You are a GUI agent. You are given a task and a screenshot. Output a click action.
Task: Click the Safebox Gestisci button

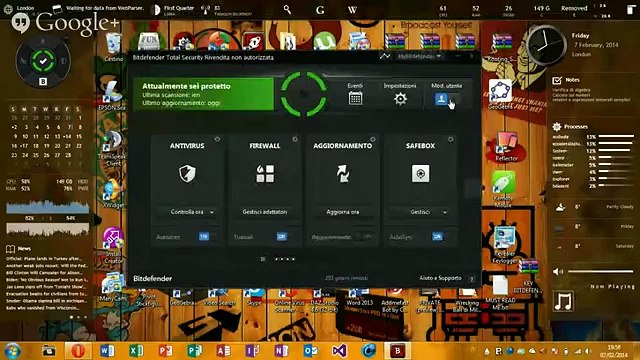[420, 212]
